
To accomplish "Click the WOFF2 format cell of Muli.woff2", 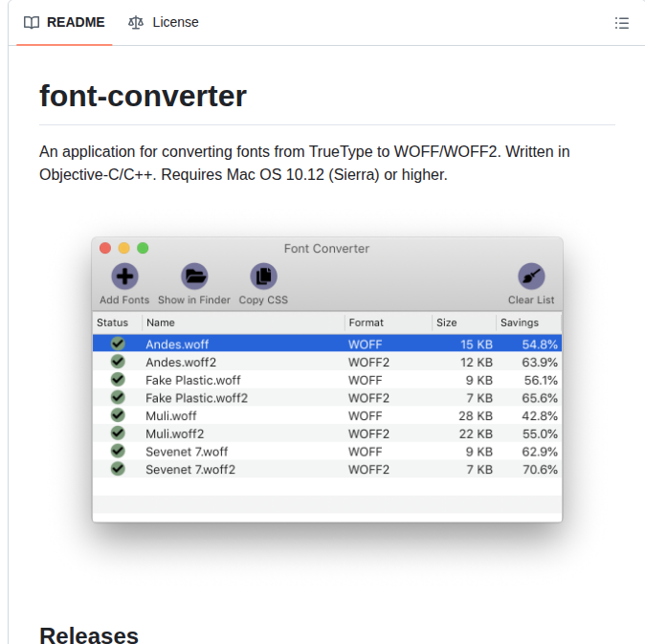I will (x=368, y=433).
